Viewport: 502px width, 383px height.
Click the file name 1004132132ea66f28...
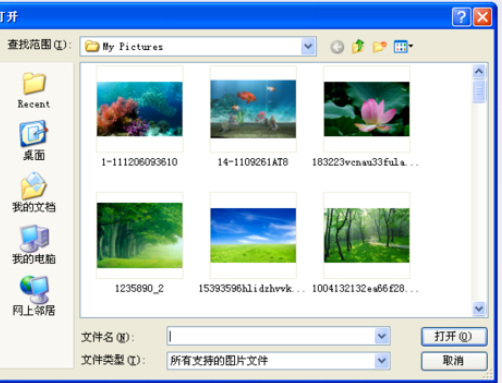tap(365, 288)
